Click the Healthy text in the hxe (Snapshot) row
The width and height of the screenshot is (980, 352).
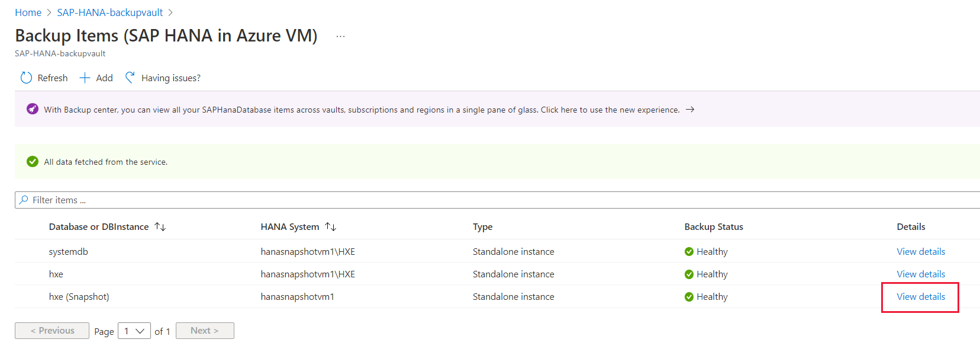712,296
